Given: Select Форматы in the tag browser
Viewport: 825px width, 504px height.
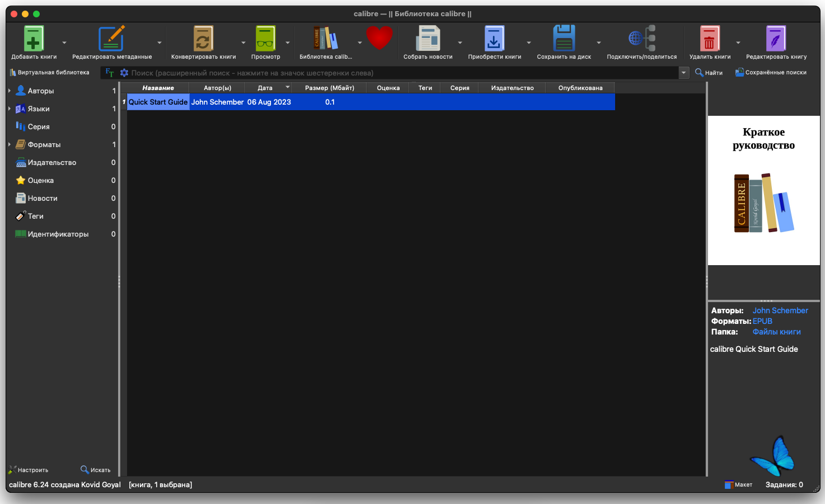Looking at the screenshot, I should point(44,144).
